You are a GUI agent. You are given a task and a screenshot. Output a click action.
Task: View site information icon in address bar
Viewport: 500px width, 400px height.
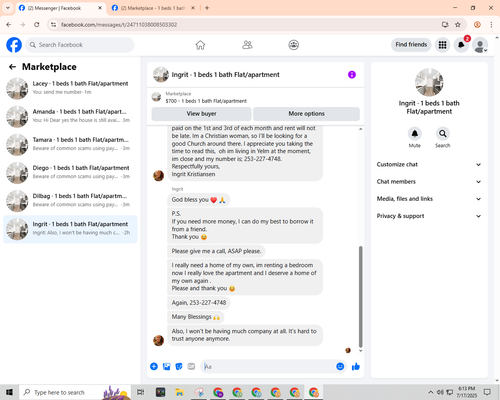pos(53,25)
